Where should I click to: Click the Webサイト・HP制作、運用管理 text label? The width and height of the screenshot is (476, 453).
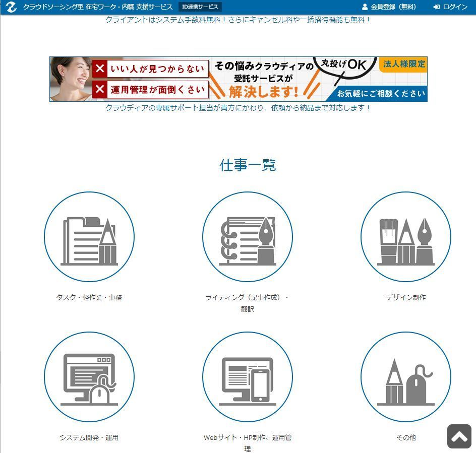point(248,443)
